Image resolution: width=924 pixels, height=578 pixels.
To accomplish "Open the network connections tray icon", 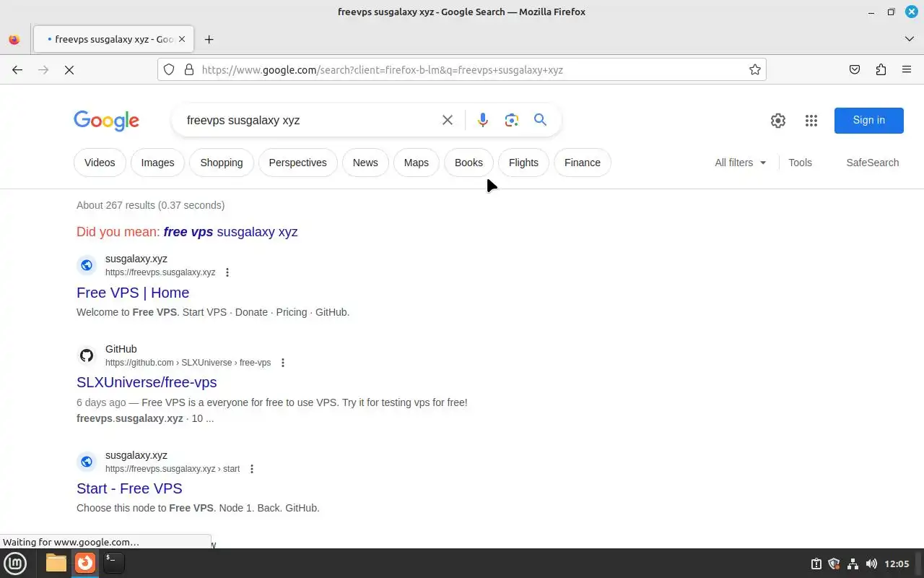I will click(x=853, y=564).
